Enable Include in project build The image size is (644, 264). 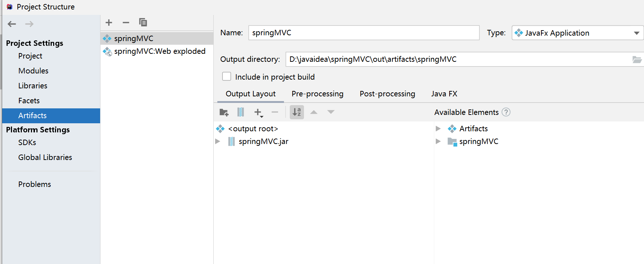click(227, 77)
